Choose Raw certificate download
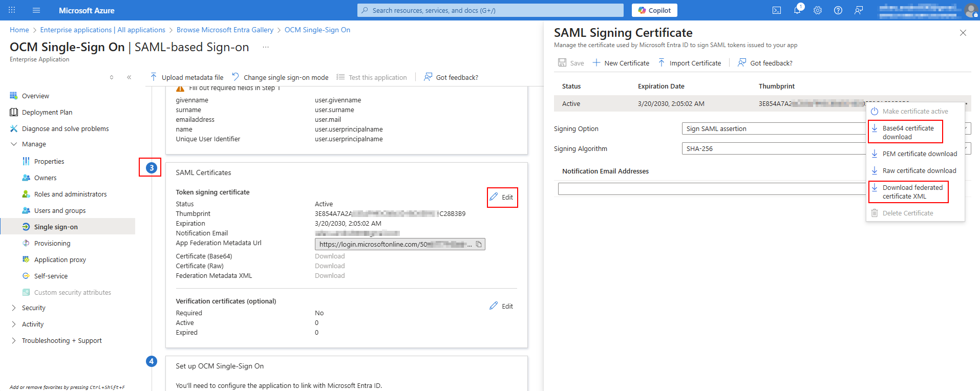Image resolution: width=980 pixels, height=391 pixels. (x=913, y=170)
